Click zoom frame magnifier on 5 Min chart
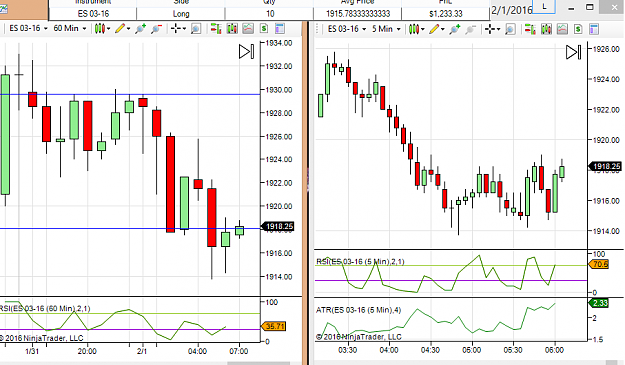Screen dimensions: 625x365 510,29
